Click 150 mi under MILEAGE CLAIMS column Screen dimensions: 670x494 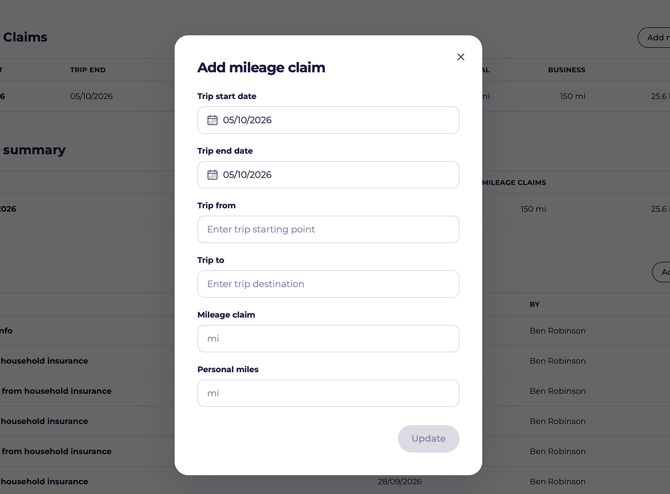coord(533,209)
